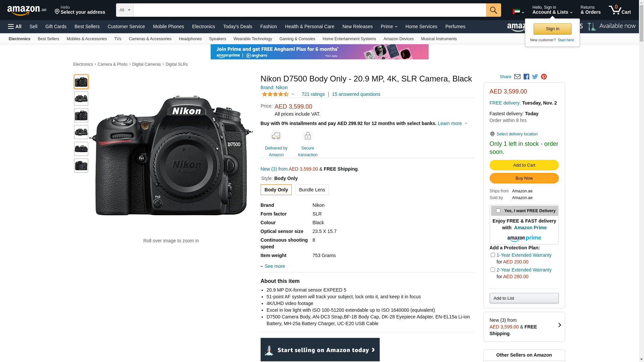Click the search magnifier button
This screenshot has height=362, width=644.
[x=493, y=10]
